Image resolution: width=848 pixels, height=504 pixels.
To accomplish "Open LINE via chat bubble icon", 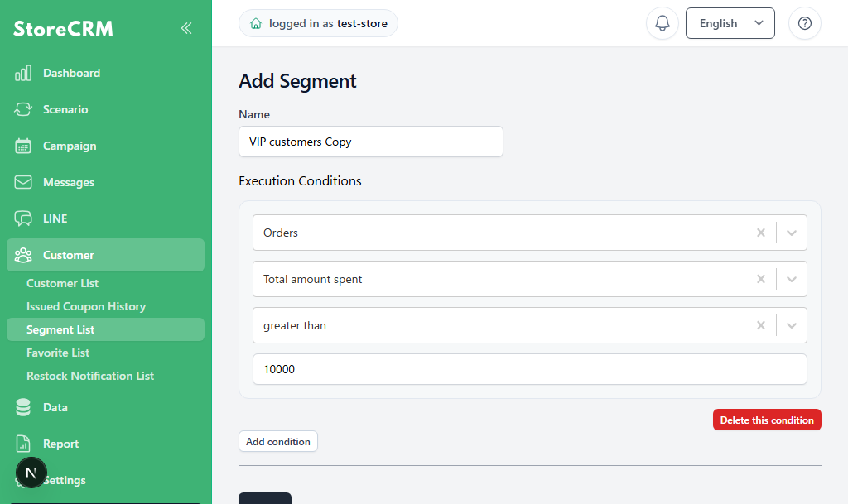I will click(x=23, y=218).
